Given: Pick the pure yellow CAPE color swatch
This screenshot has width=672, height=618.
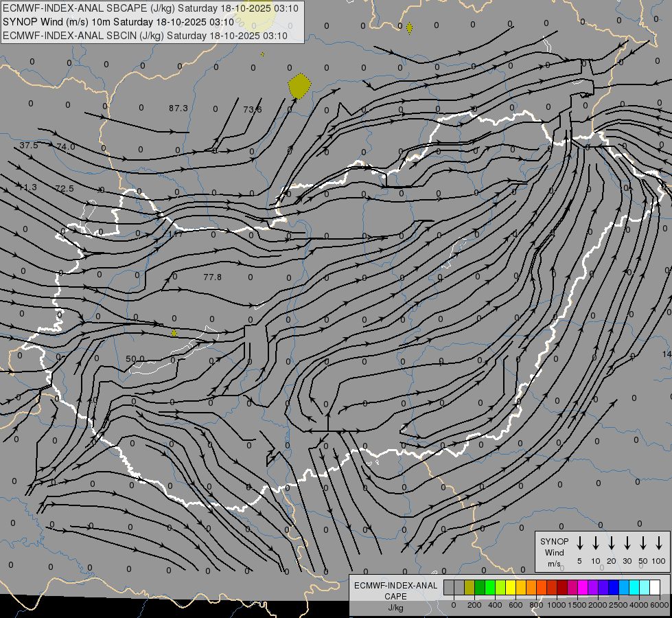Looking at the screenshot, I should (511, 587).
